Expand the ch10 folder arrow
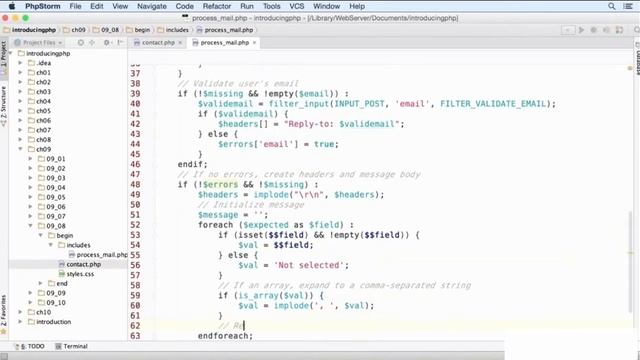The image size is (640, 360). 20,312
